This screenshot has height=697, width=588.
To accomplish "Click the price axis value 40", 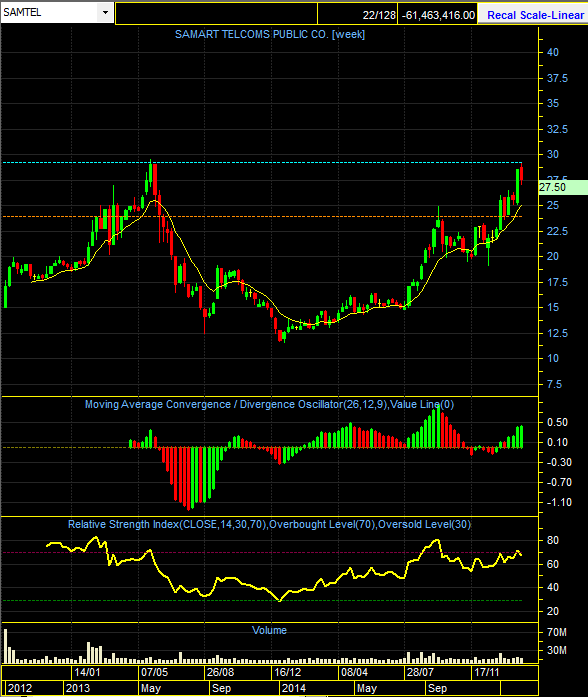I will pyautogui.click(x=552, y=52).
